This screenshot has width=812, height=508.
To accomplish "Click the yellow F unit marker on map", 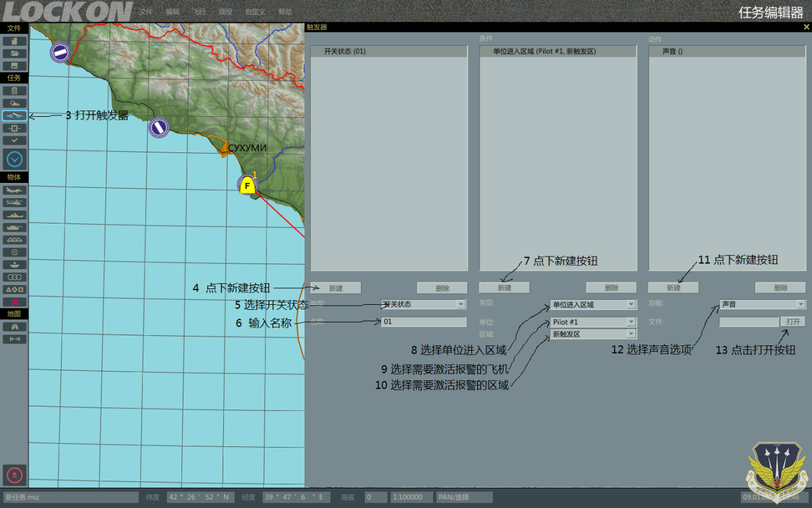I will [248, 186].
